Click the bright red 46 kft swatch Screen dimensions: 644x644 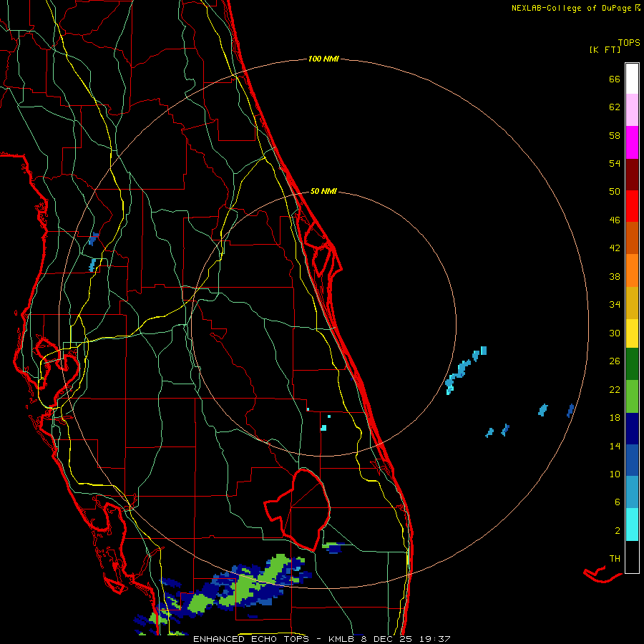(632, 206)
